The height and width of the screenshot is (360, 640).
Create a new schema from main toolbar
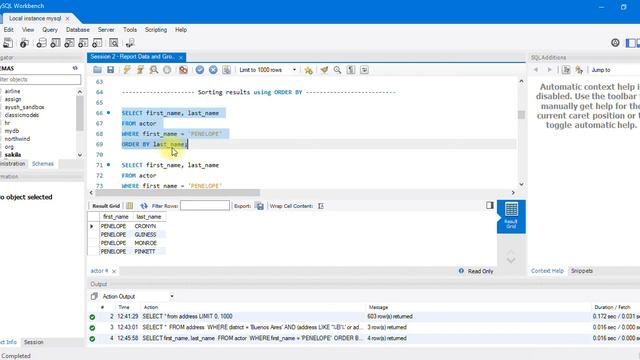click(x=41, y=43)
